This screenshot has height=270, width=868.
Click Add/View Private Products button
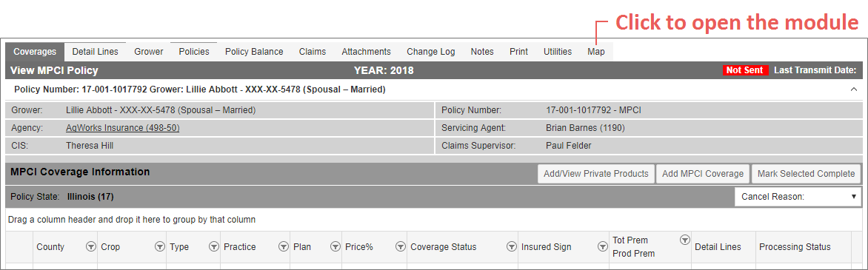click(595, 174)
